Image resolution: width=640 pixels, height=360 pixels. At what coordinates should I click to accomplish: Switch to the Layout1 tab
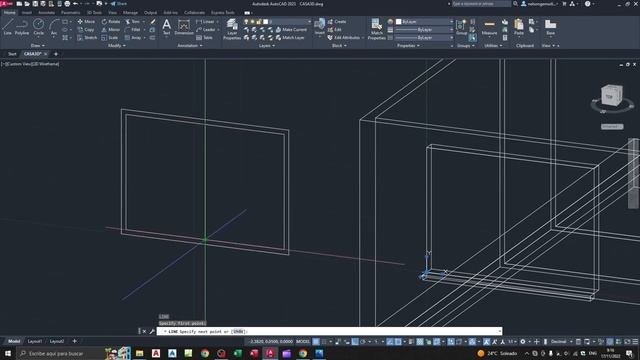(x=35, y=341)
